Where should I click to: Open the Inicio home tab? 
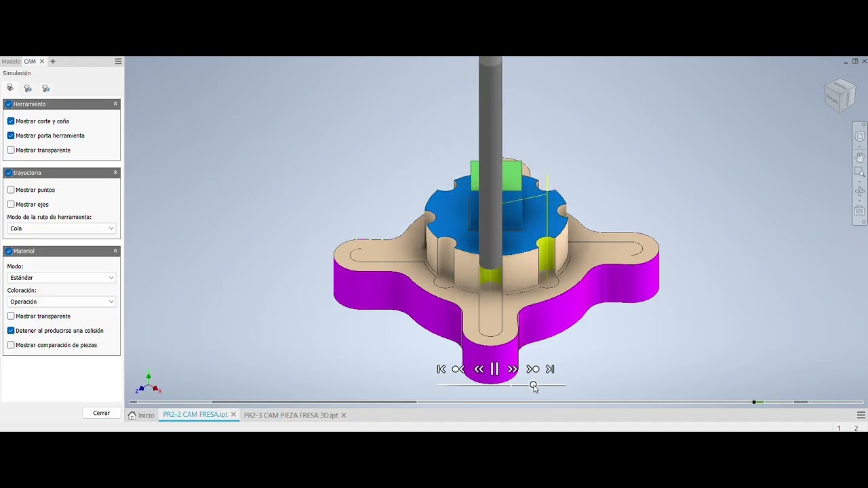tap(141, 415)
